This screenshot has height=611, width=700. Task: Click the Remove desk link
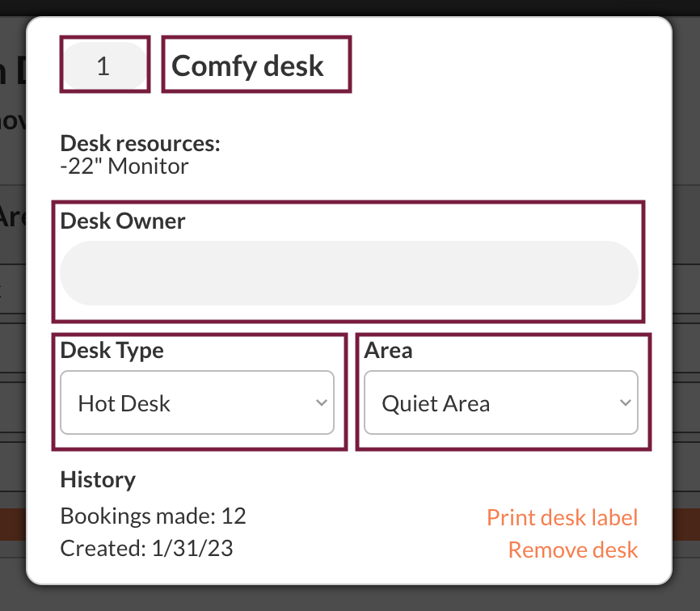(572, 550)
